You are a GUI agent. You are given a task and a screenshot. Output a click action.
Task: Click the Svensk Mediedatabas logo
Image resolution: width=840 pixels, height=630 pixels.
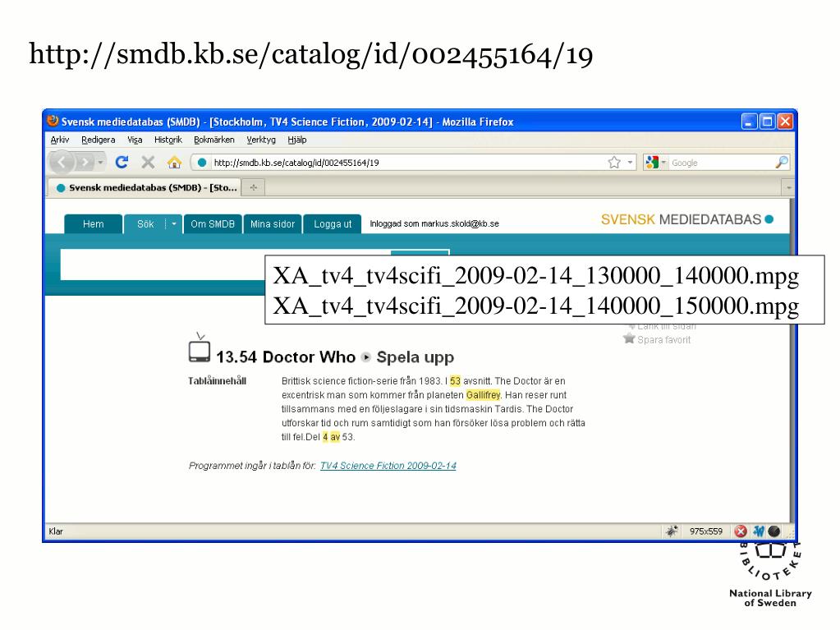coord(686,219)
